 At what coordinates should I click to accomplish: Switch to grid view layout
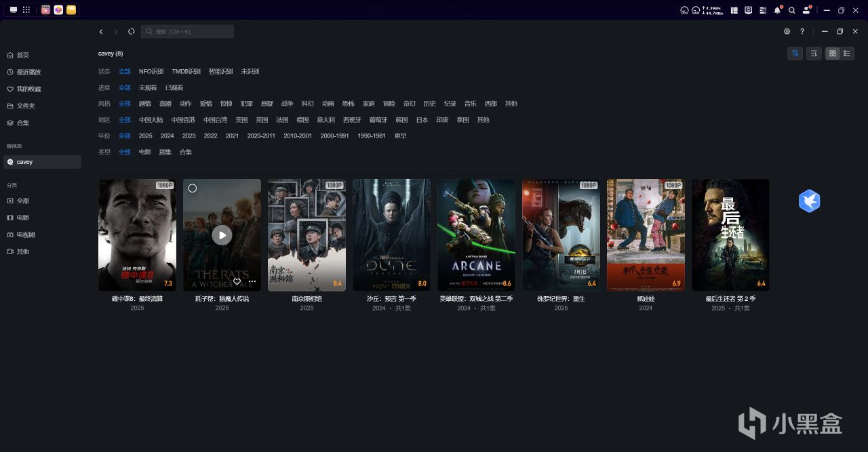pyautogui.click(x=833, y=54)
